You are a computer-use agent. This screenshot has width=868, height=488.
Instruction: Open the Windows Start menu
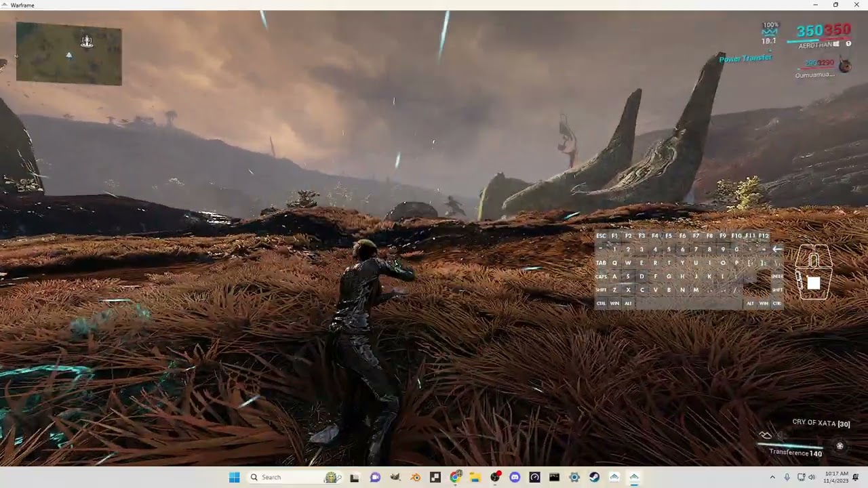point(234,477)
